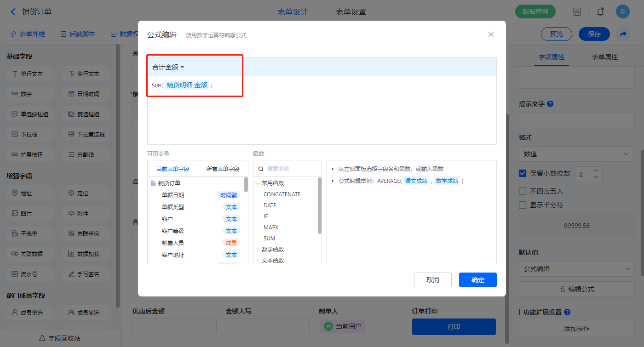Click the 提示文字 help question icon
The image size is (644, 347).
[x=550, y=104]
